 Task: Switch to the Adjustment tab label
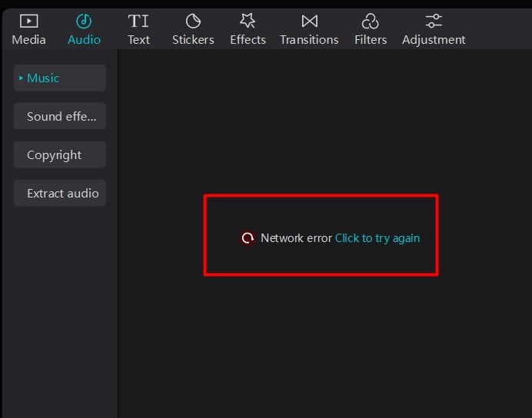coord(434,39)
